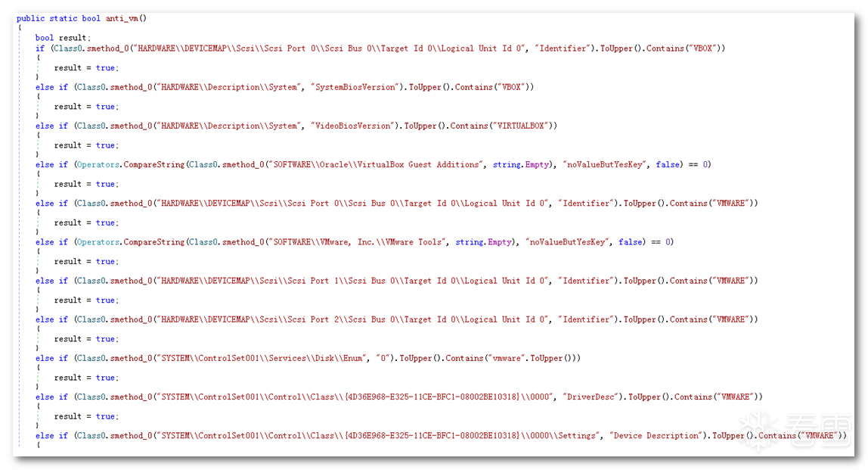This screenshot has height=470, width=868.
Task: Select the "VBOX" string in the first if statement
Action: click(703, 48)
